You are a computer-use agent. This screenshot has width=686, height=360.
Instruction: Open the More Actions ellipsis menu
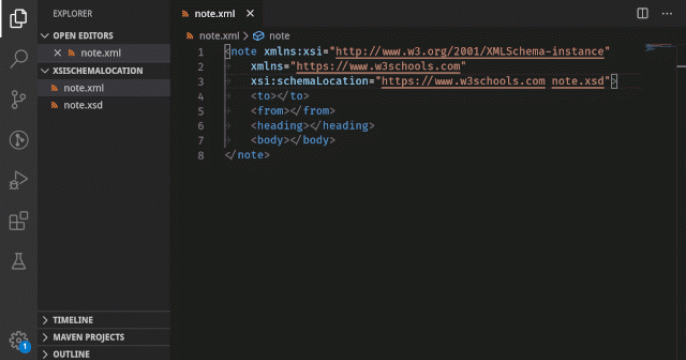(667, 14)
